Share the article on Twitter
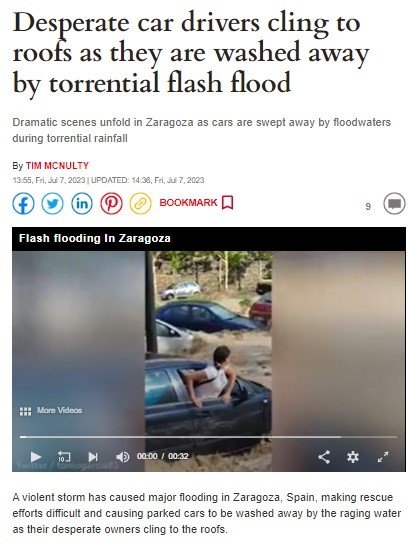This screenshot has width=408, height=546. 53,203
